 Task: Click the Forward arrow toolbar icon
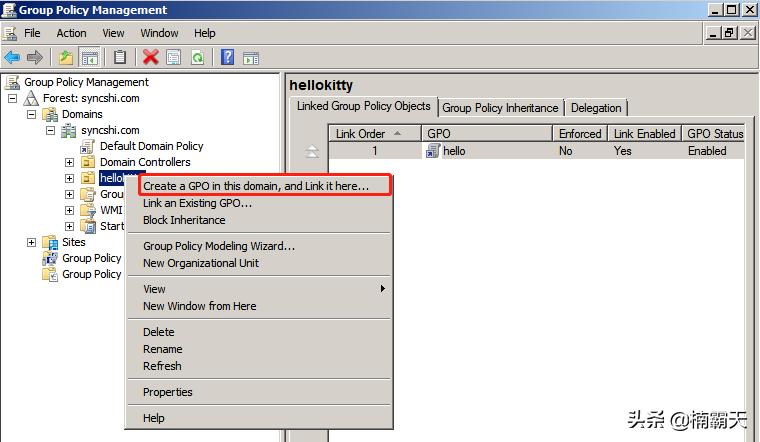pyautogui.click(x=34, y=58)
